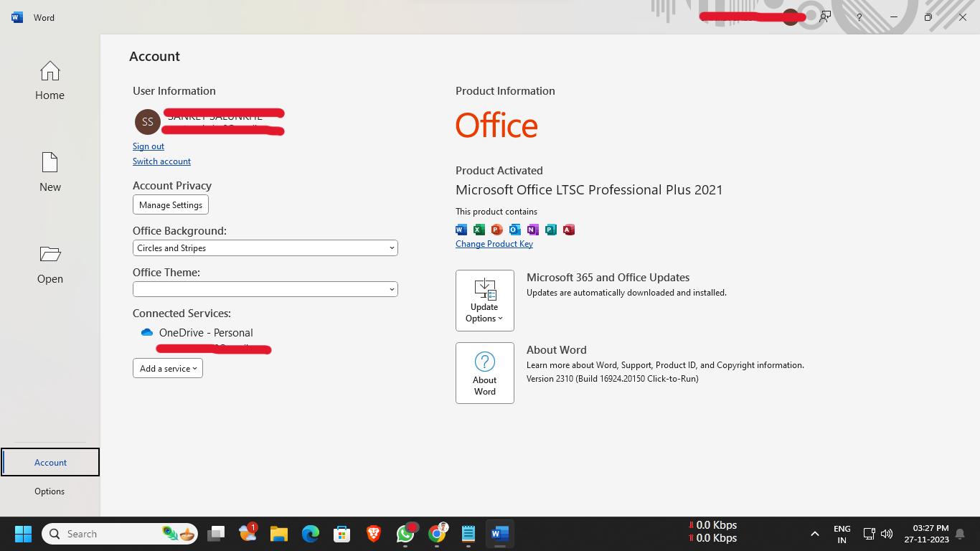Viewport: 980px width, 551px height.
Task: Open Options from the sidebar
Action: pos(50,491)
